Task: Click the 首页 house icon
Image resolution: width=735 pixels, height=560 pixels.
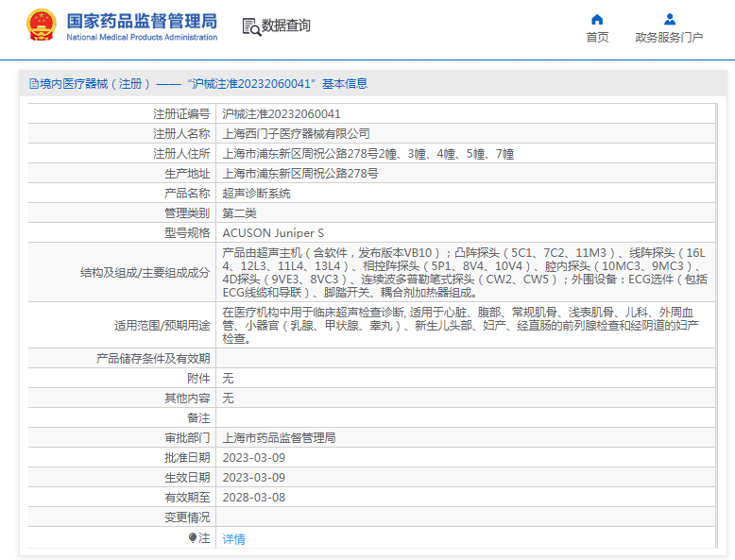Action: 597,19
